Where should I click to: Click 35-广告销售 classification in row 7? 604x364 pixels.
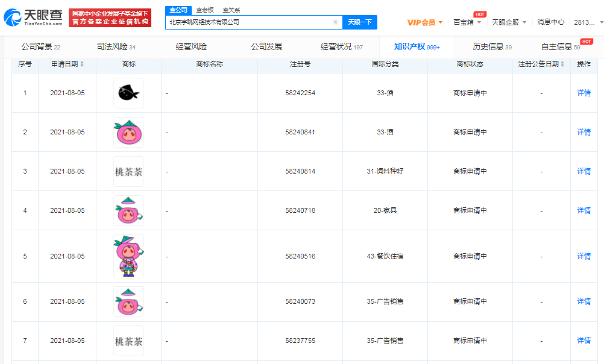click(385, 341)
